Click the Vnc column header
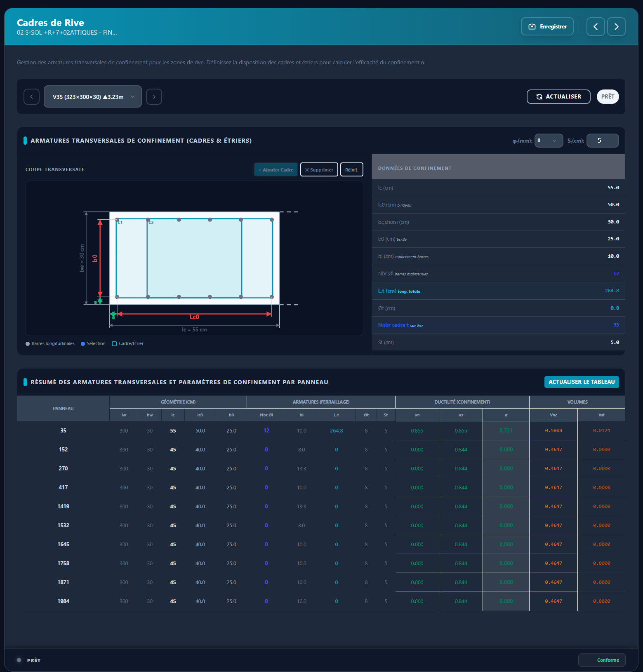Viewport: 643px width, 672px height. coord(553,415)
